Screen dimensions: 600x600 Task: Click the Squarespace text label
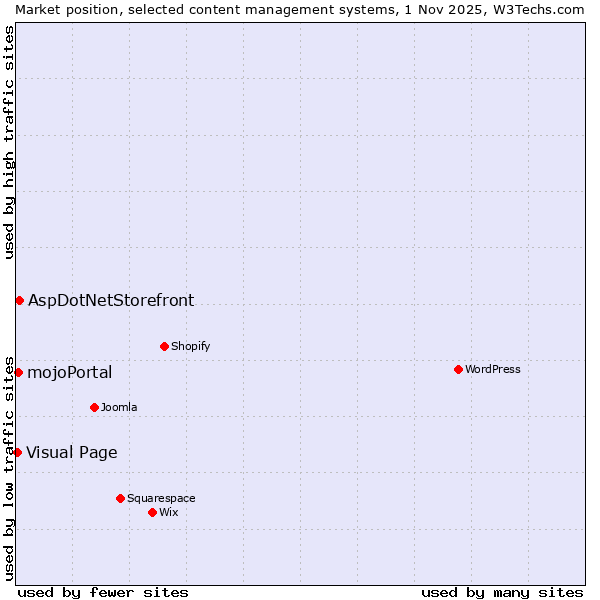click(x=161, y=498)
